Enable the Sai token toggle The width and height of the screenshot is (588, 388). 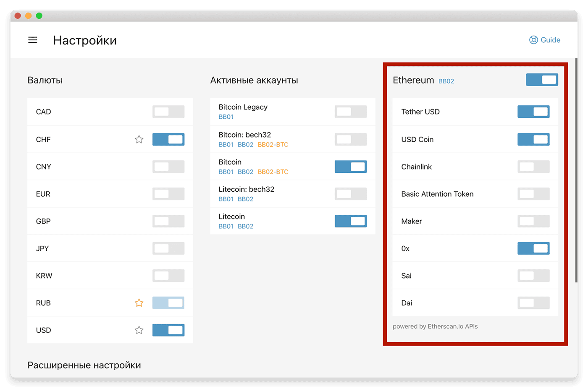click(x=533, y=276)
